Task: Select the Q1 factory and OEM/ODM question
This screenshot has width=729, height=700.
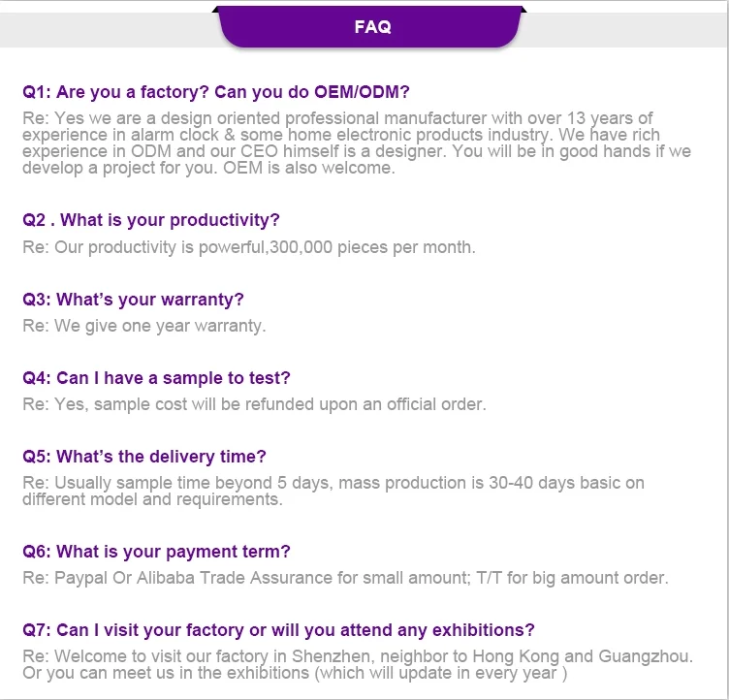Action: point(216,92)
